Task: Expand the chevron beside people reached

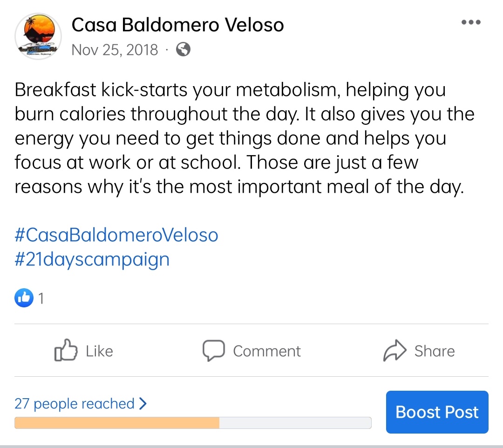Action: pos(143,403)
